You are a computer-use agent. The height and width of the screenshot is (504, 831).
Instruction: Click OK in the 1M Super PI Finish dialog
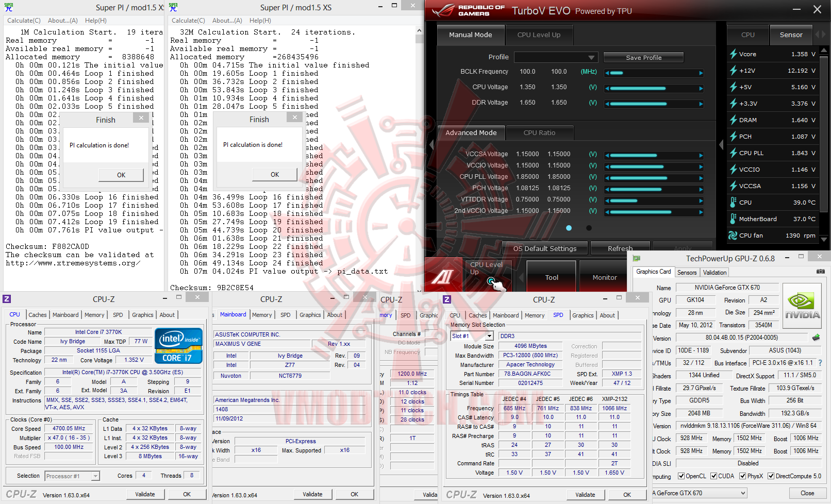(x=121, y=175)
